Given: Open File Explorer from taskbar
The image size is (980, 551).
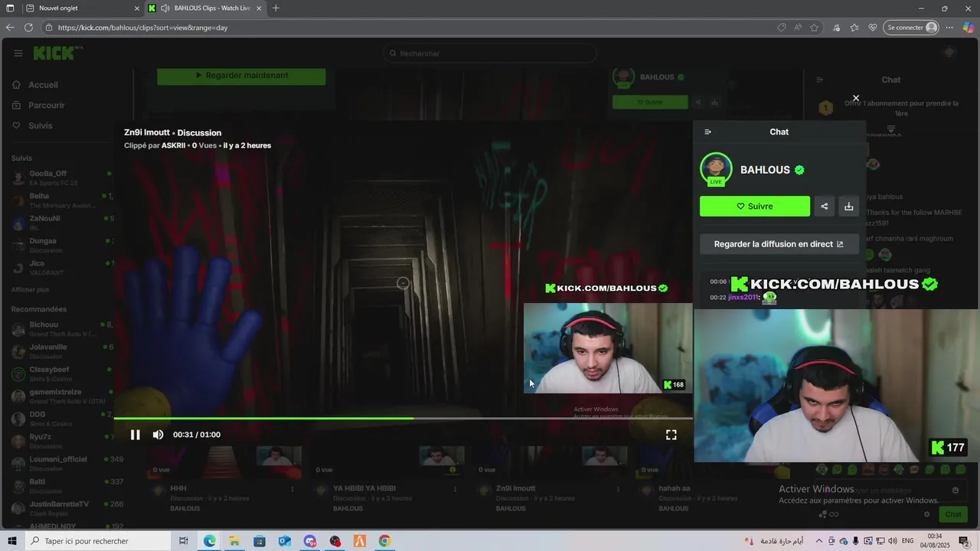Looking at the screenshot, I should tap(234, 541).
